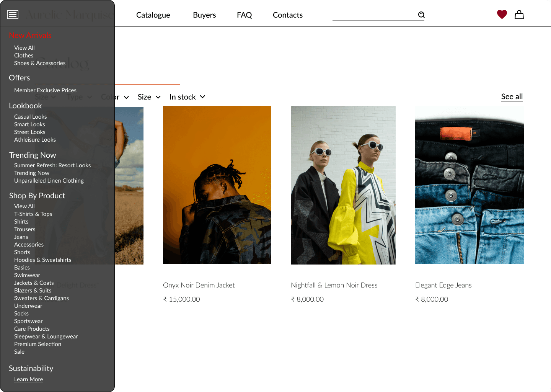Viewport: 551px width, 392px height.
Task: Open the Jeans category
Action: [x=21, y=237]
